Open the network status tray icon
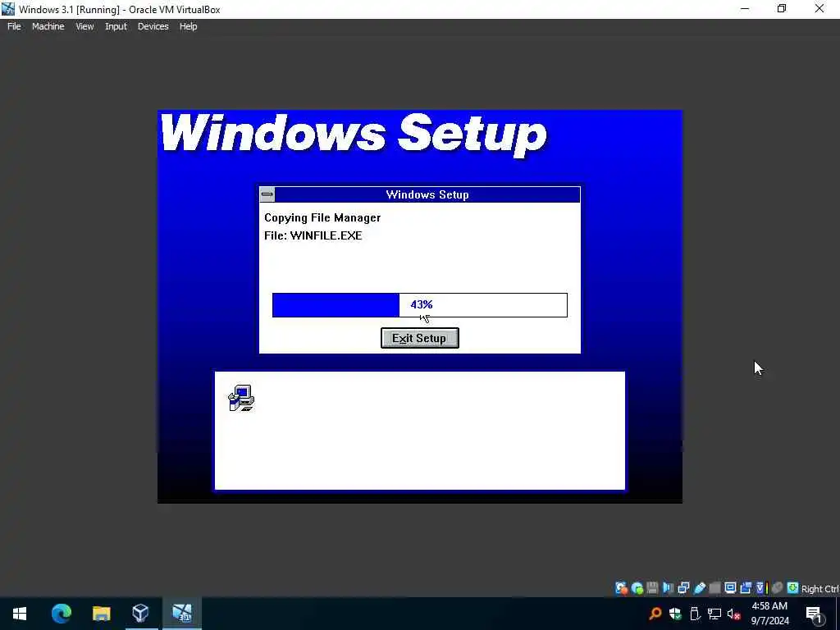The width and height of the screenshot is (840, 630). (x=714, y=614)
